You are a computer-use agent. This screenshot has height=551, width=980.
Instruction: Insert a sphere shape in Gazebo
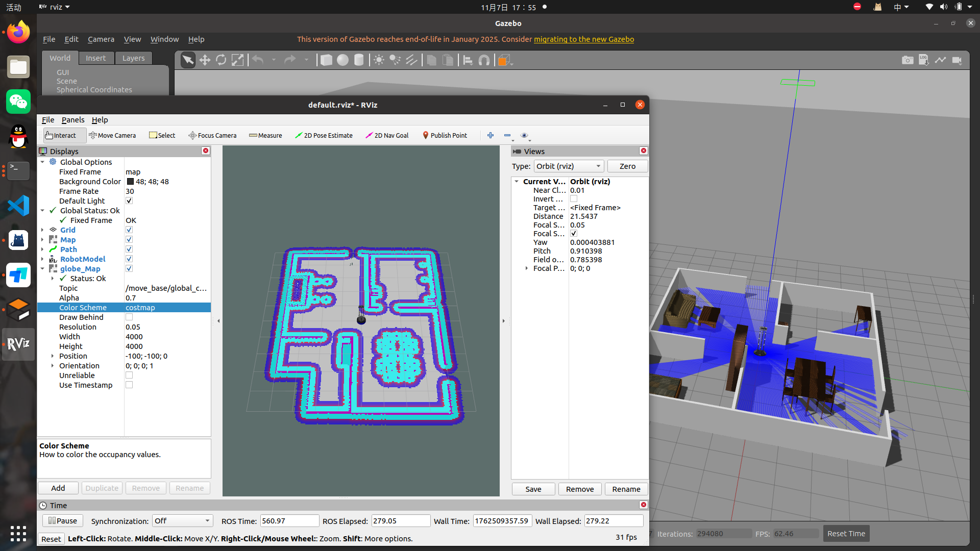(x=342, y=60)
